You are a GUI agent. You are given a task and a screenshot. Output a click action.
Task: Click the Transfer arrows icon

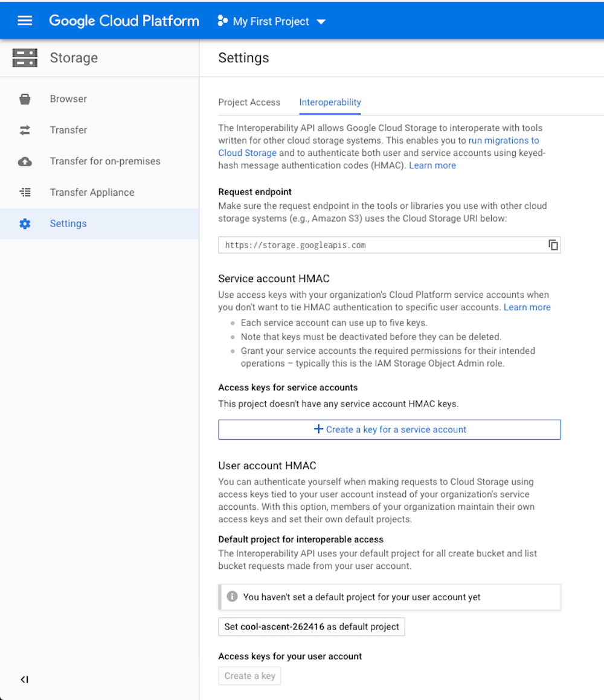[25, 130]
